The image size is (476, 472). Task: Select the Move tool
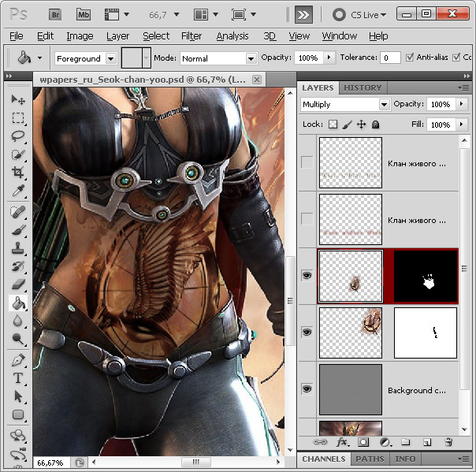18,99
